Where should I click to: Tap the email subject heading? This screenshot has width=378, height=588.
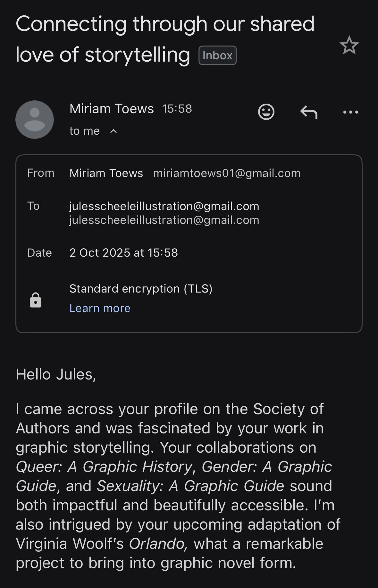(x=165, y=38)
